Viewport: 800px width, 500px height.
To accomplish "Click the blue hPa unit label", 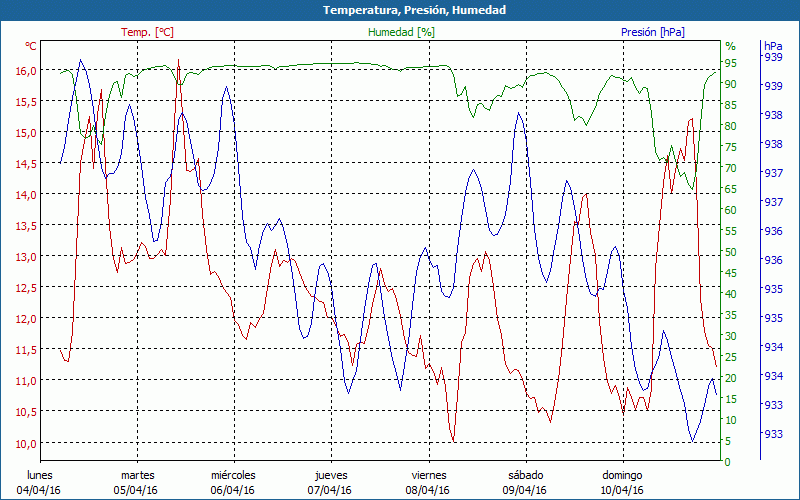I will 773,46.
